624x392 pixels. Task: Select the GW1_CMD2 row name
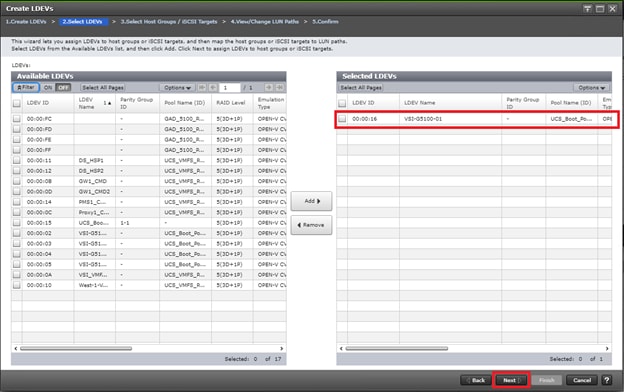click(x=94, y=191)
